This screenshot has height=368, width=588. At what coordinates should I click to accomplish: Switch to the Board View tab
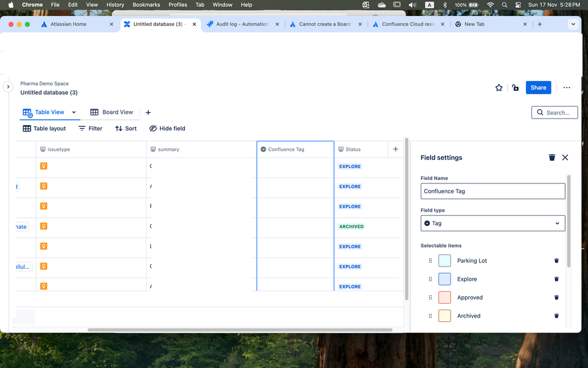[x=111, y=112]
